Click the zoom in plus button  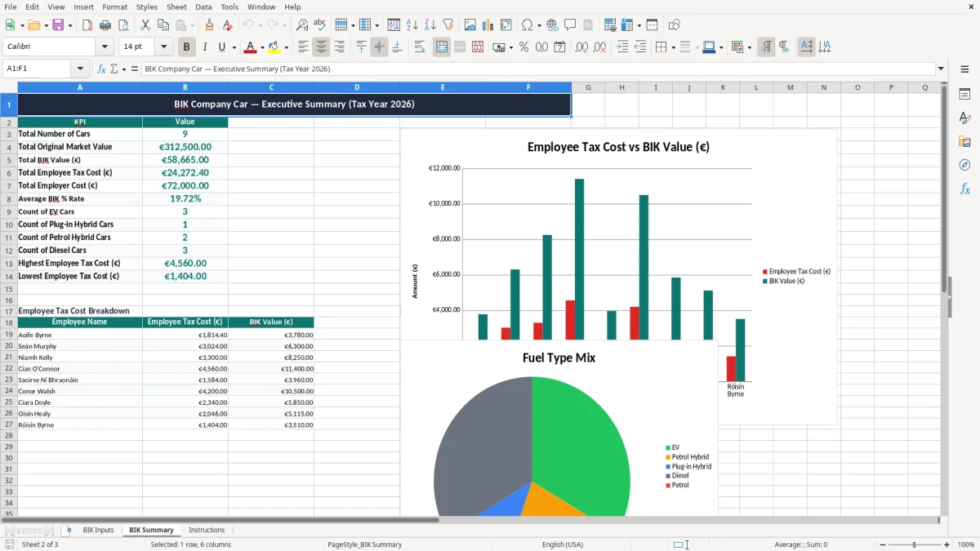pyautogui.click(x=947, y=544)
